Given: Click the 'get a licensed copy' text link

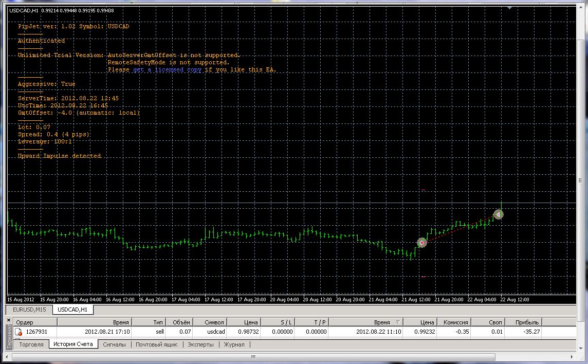Looking at the screenshot, I should point(167,70).
